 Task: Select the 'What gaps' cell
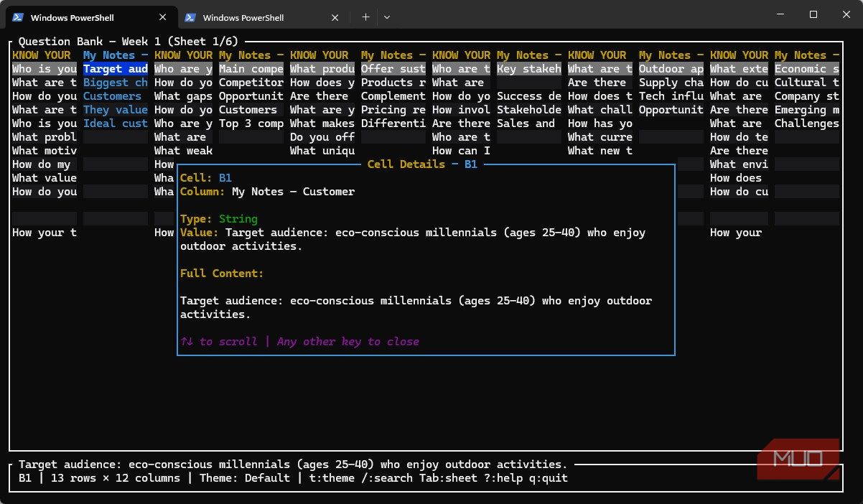(183, 96)
